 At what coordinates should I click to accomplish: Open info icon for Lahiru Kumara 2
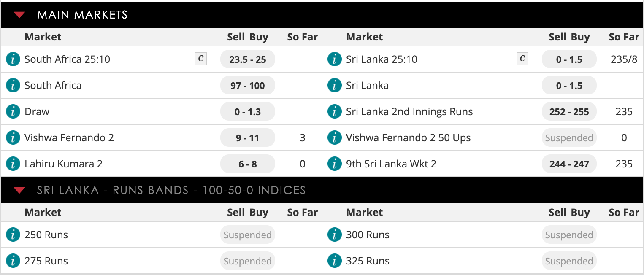coord(13,164)
